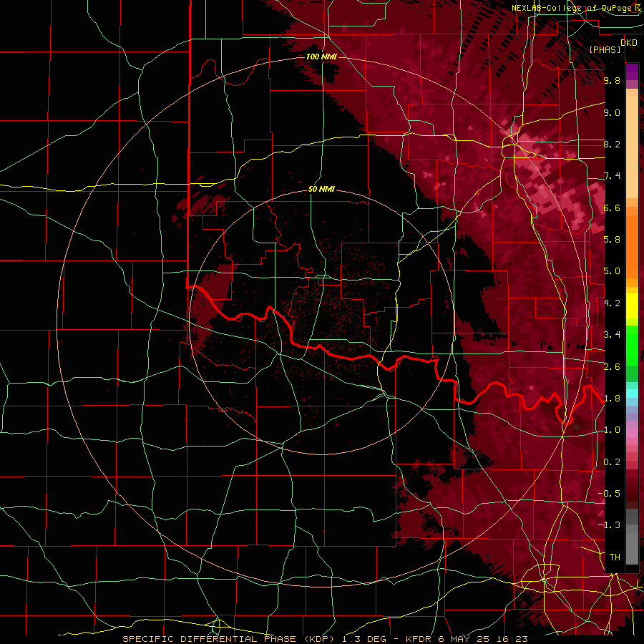Image resolution: width=644 pixels, height=644 pixels.
Task: Click the cyan swatch on the color bar
Action: tap(632, 394)
